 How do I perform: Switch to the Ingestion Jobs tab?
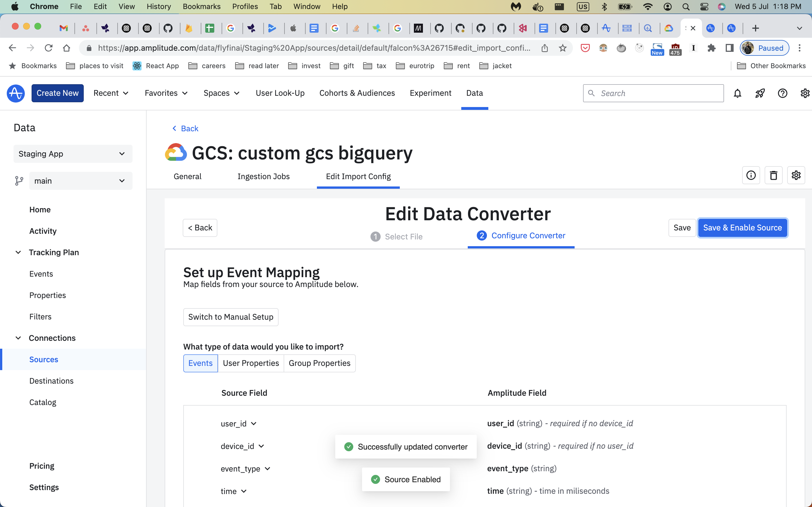[263, 176]
